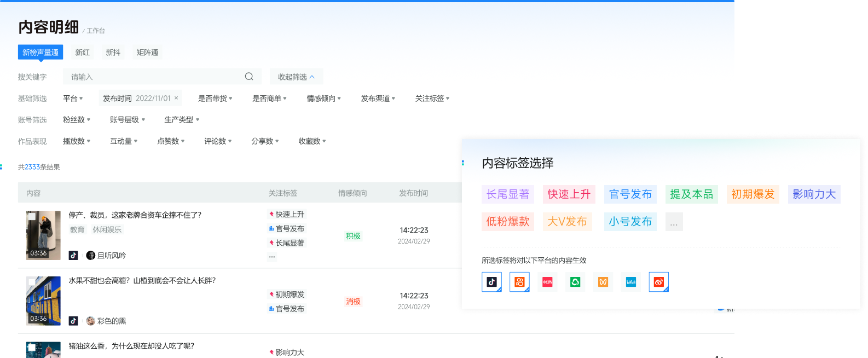Viewport: 868px width, 358px height.
Task: Open the 生产类型 filter dropdown
Action: [x=182, y=119]
